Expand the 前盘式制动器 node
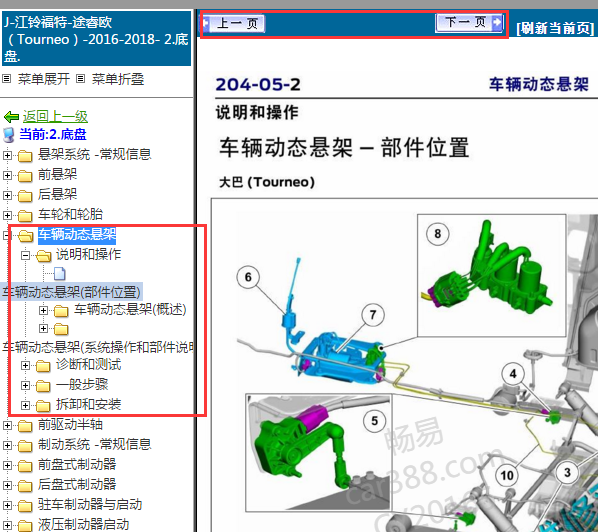Screen dimensions: 598x532 coord(7,465)
